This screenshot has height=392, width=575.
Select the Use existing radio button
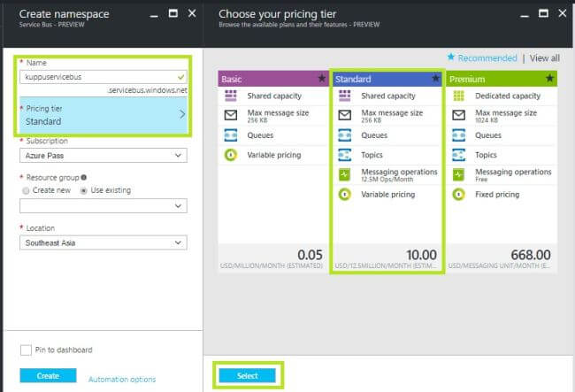click(x=84, y=190)
